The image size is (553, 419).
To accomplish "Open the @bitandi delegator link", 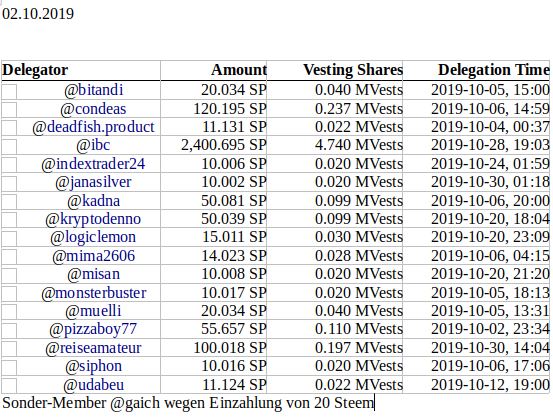I will 93,90.
